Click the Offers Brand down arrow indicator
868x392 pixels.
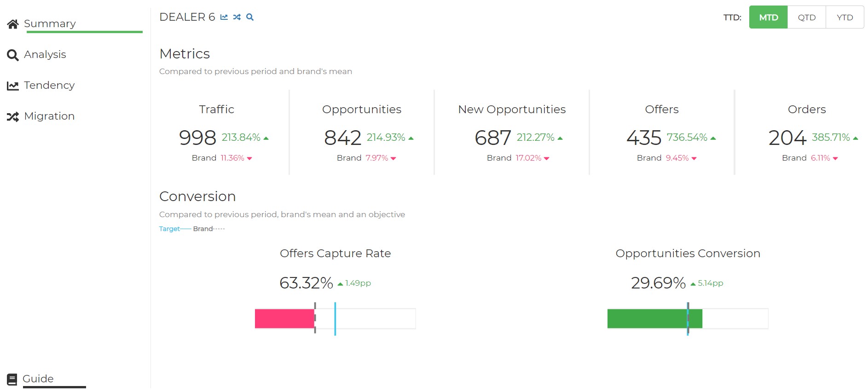(694, 159)
